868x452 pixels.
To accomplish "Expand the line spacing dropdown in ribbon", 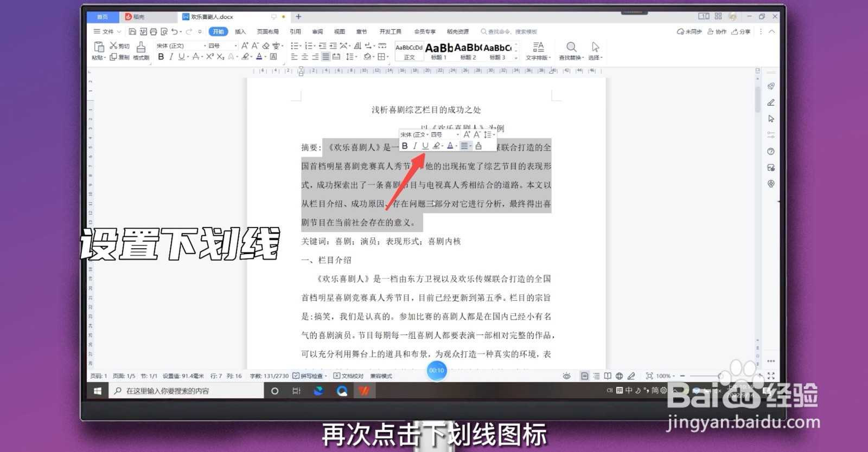I will (x=355, y=56).
